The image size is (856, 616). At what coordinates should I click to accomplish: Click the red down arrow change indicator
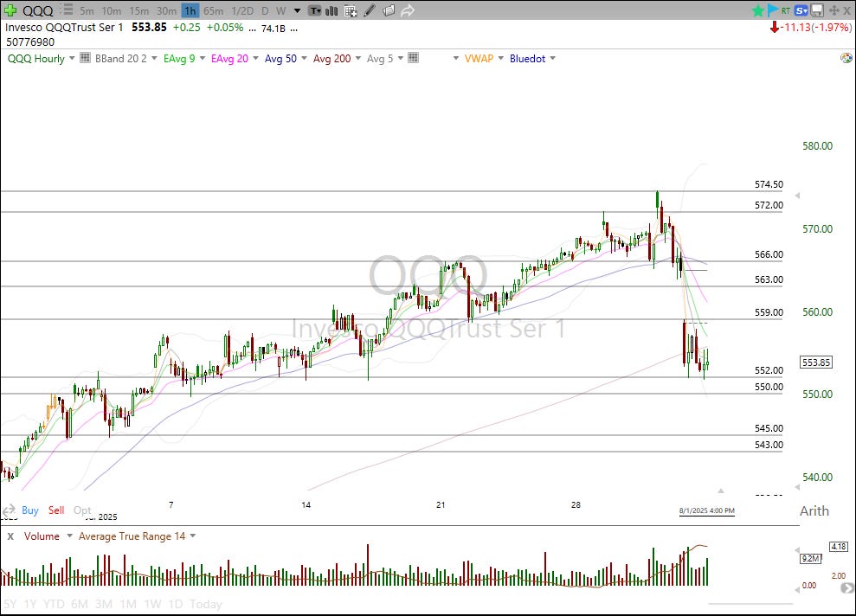coord(774,28)
